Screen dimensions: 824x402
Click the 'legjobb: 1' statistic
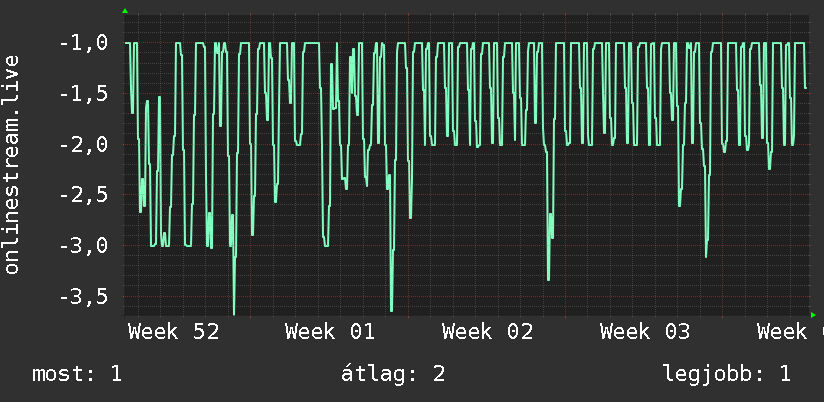pos(727,374)
